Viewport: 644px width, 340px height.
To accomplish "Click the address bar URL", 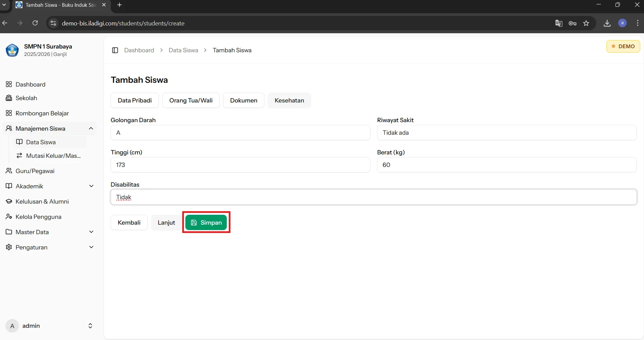I will [123, 23].
